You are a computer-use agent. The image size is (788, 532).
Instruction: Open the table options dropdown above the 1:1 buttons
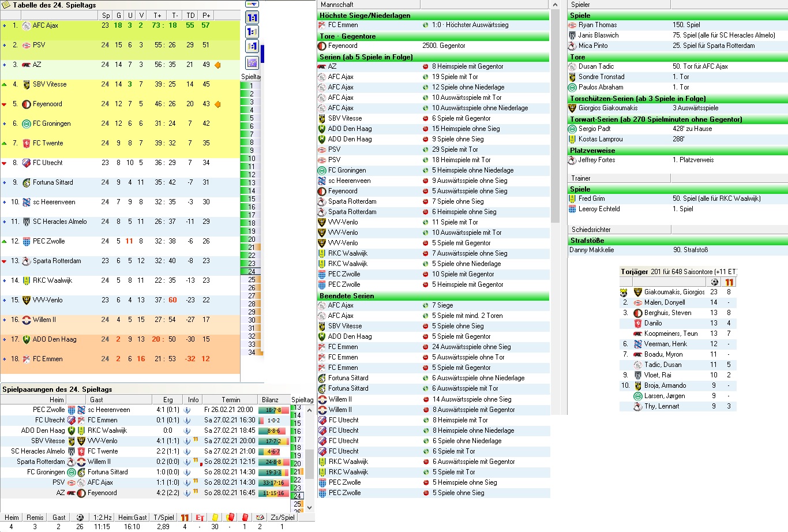coord(252,4)
